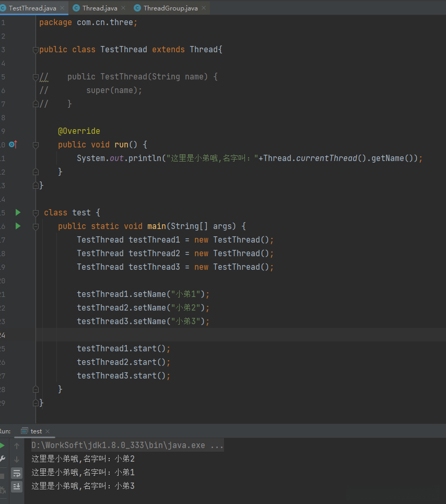Click the testThread2 variable declaration
This screenshot has width=446, height=504.
tap(175, 253)
